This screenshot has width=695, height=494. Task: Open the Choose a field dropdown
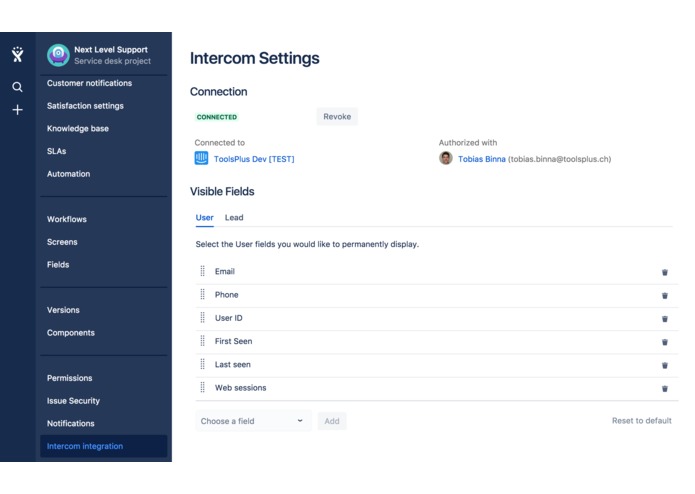[x=253, y=421]
